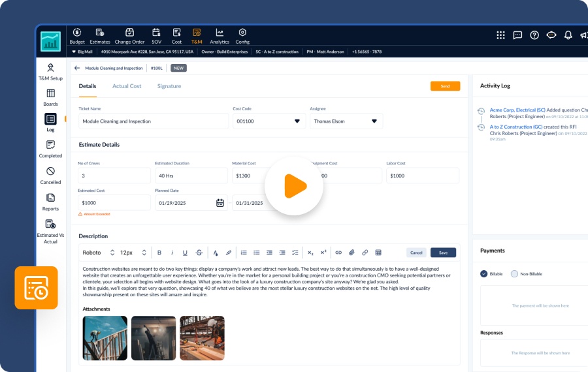Image resolution: width=588 pixels, height=372 pixels.
Task: Pick highlight color in editor toolbar
Action: [x=229, y=253]
